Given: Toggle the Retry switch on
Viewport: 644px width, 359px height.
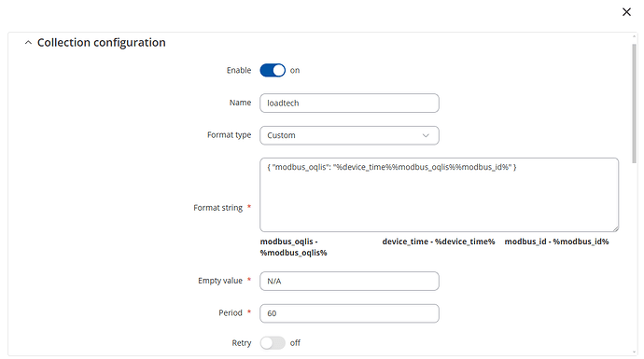Looking at the screenshot, I should [273, 343].
